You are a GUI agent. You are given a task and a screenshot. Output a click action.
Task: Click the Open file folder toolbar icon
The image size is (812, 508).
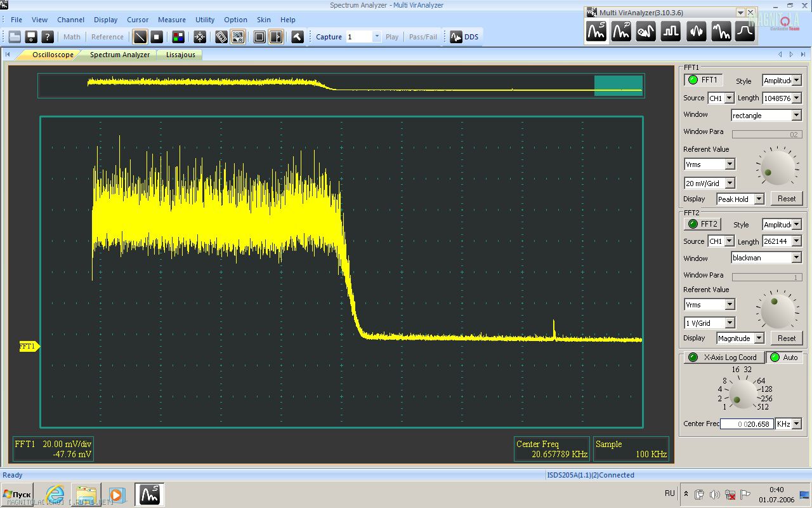[x=14, y=37]
